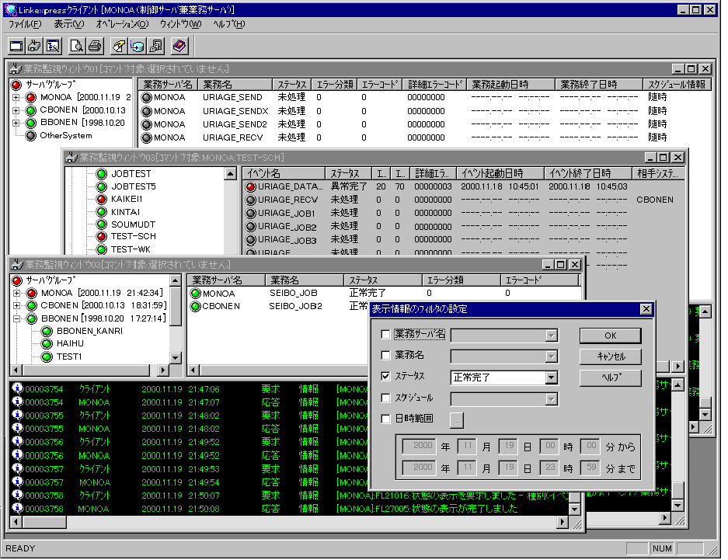Screen dimensions: 728x560
Task: Select the red TEST-SCH status icon
Action: click(101, 236)
